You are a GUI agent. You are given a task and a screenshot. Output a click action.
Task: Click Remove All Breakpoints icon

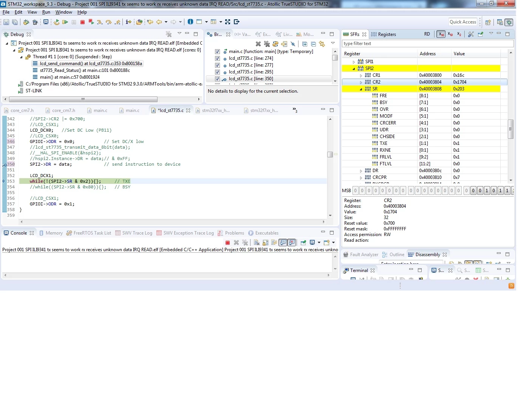(267, 44)
